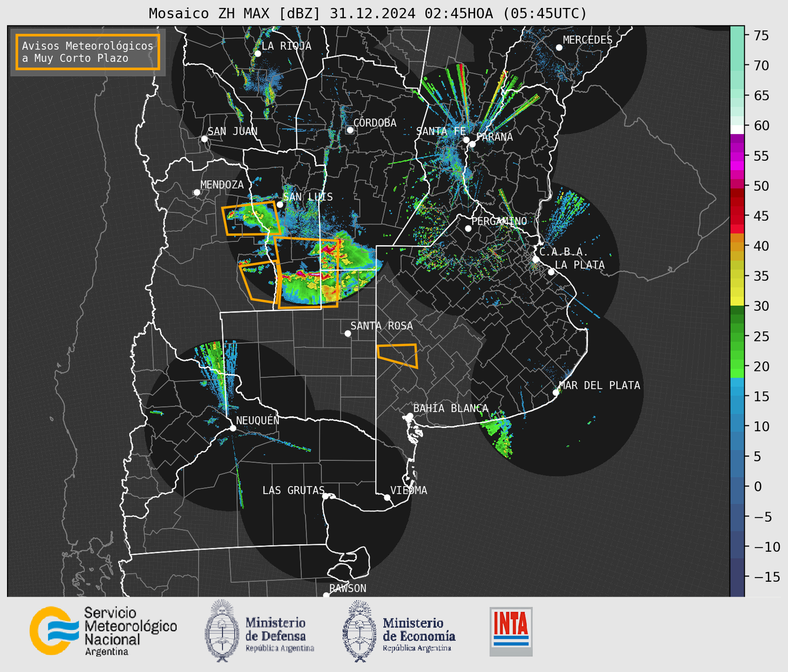Click the PERGAMINO city marker dot
The width and height of the screenshot is (788, 672).
468,229
